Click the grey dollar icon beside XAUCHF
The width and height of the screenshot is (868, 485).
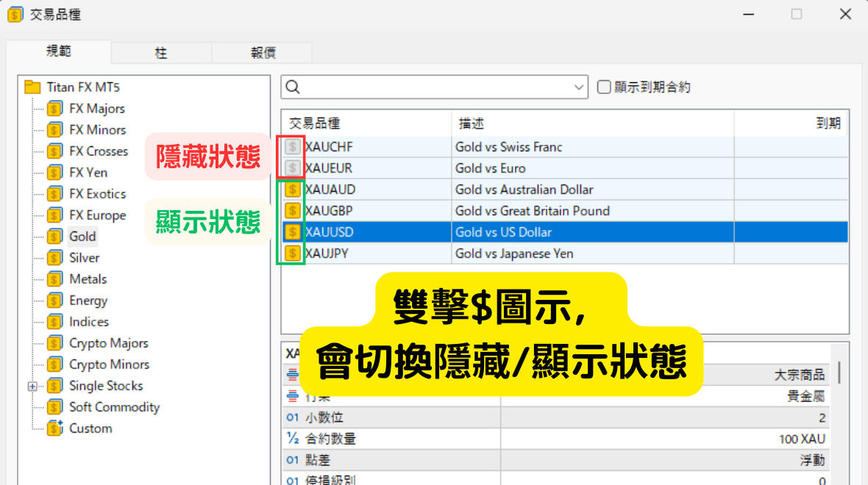tap(293, 147)
